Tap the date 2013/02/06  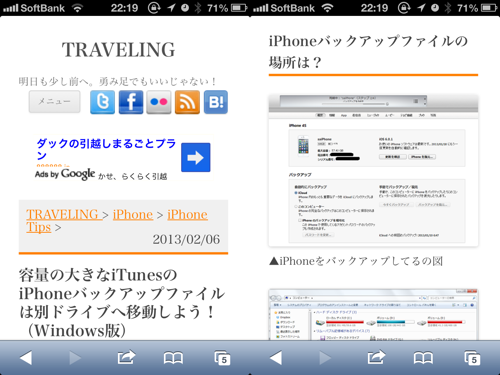[x=186, y=239]
